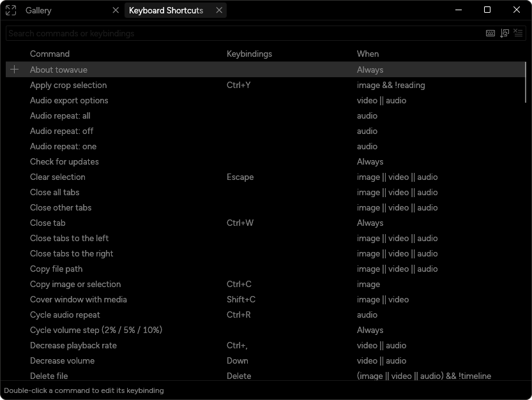Minimize the towavue window
The image size is (532, 400).
tap(459, 10)
